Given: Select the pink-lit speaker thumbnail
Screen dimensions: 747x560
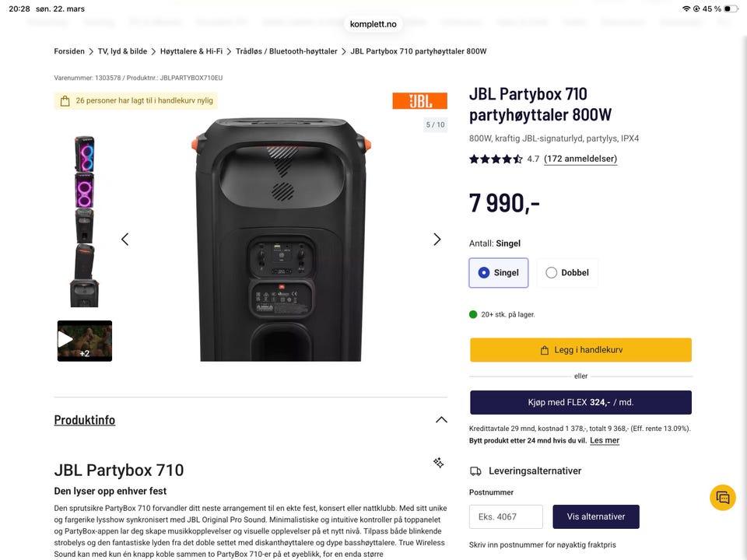Looking at the screenshot, I should (84, 190).
